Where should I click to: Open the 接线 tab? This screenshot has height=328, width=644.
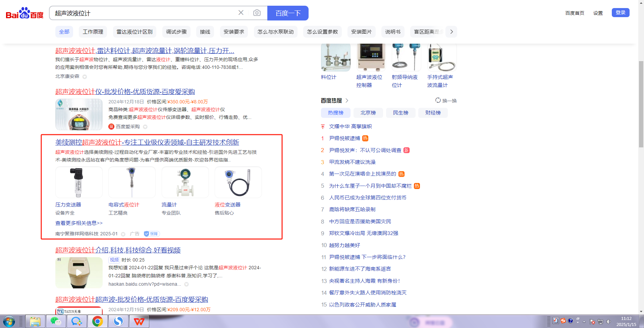coord(205,32)
